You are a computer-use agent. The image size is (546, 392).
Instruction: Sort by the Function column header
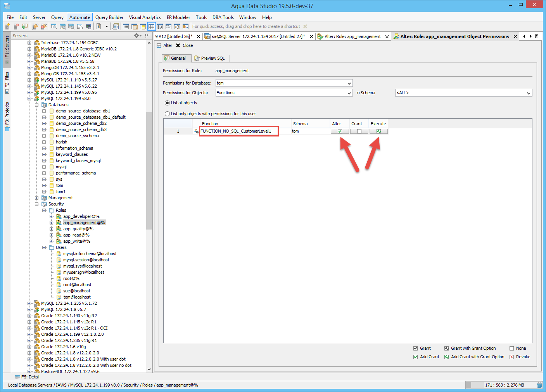[245, 124]
